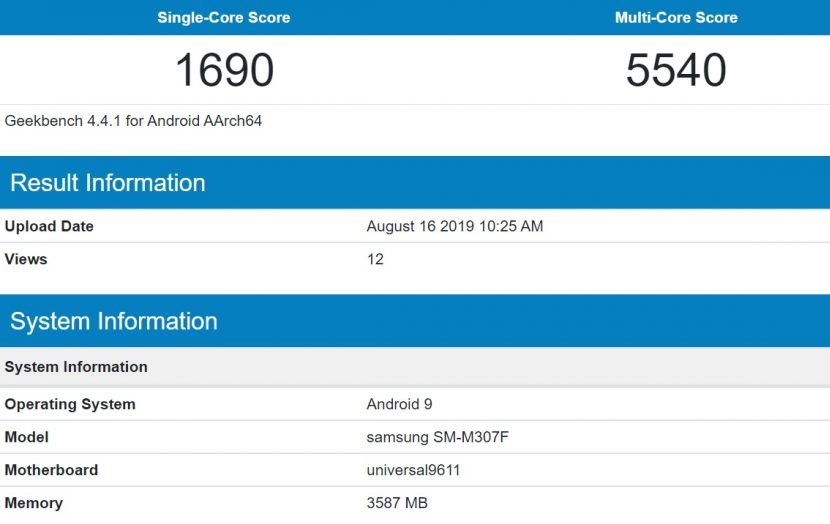
Task: Click the Motherboard row label
Action: click(51, 470)
